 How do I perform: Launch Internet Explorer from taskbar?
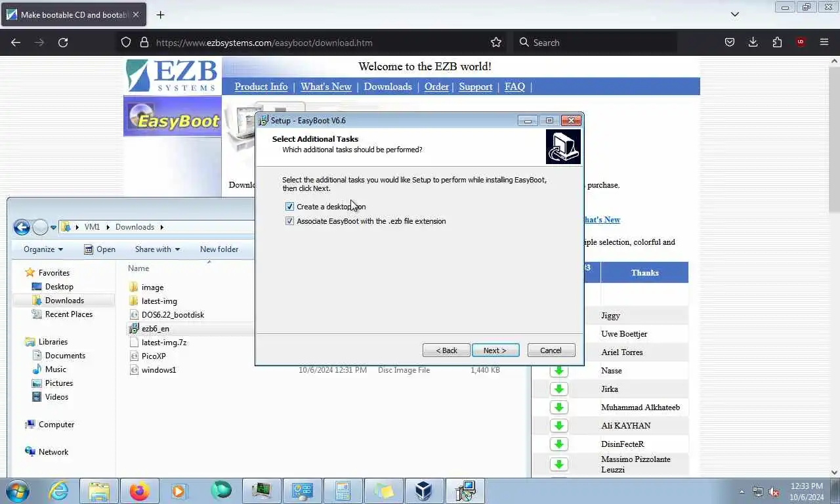tap(58, 491)
